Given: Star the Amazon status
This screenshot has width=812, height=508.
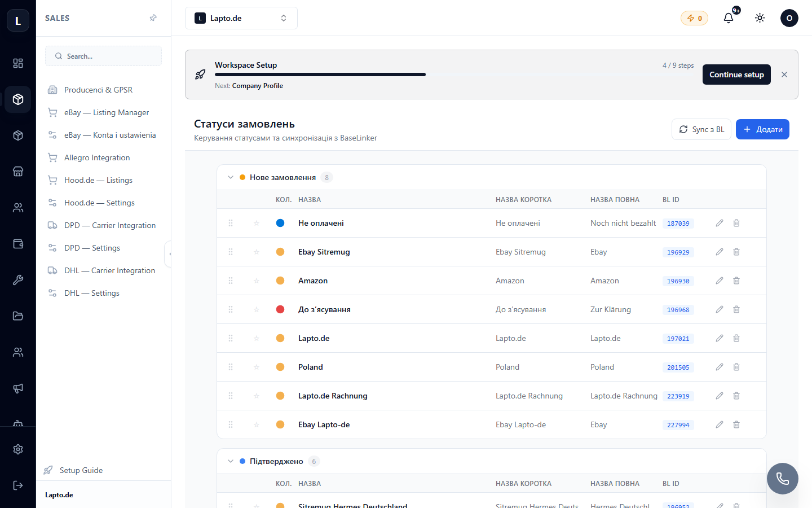Looking at the screenshot, I should [257, 281].
